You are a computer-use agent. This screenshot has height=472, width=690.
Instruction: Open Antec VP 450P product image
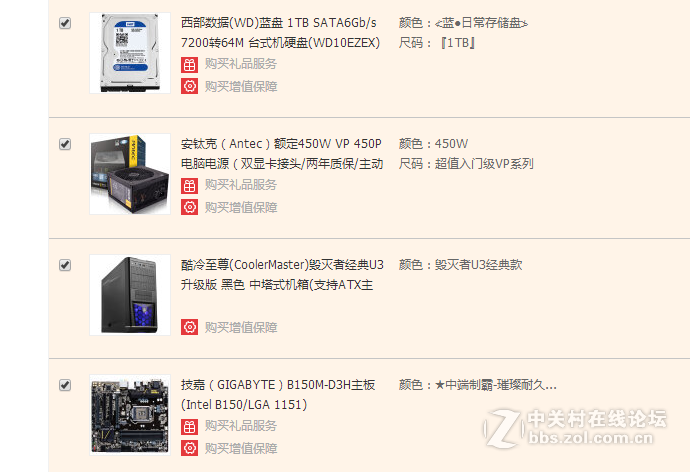(130, 174)
